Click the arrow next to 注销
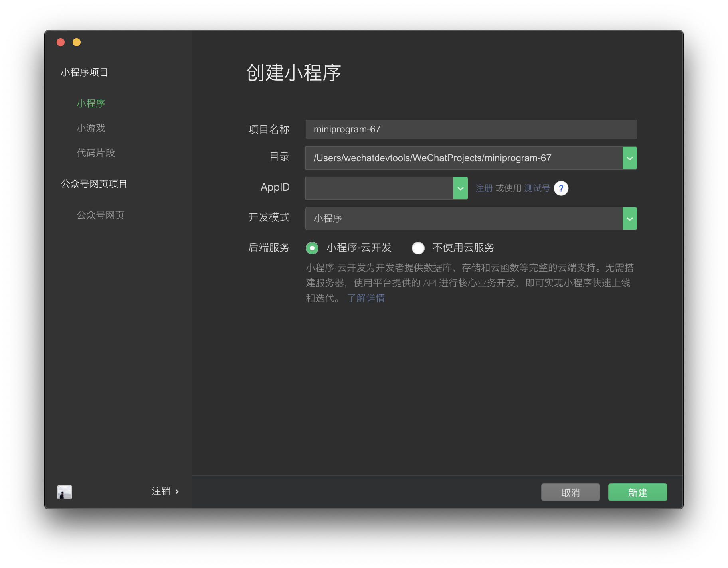 pos(177,491)
